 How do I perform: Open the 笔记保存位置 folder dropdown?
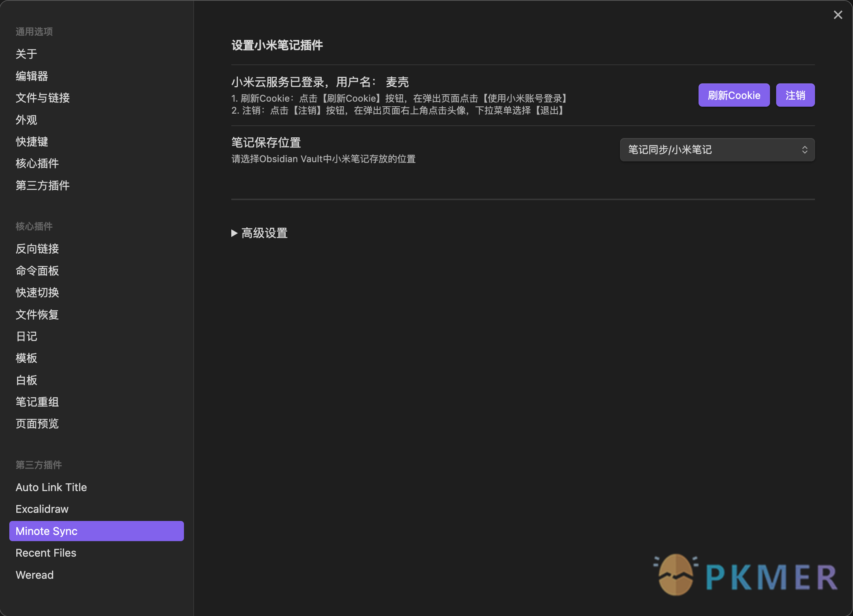(x=717, y=150)
